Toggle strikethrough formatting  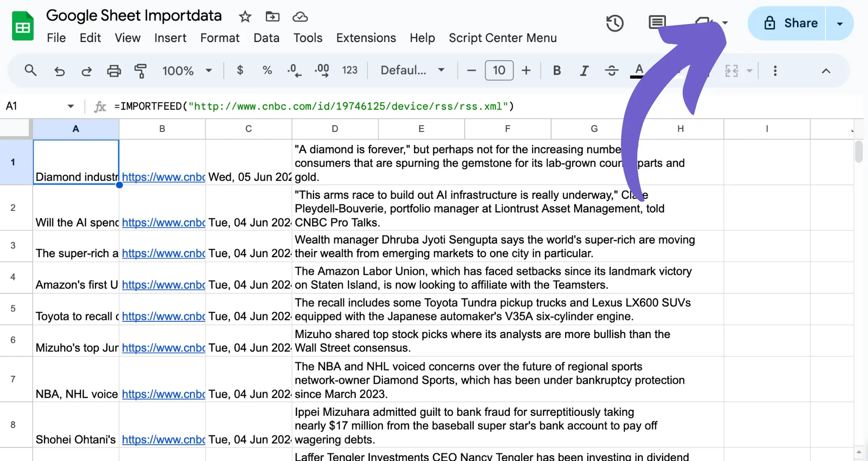(612, 71)
